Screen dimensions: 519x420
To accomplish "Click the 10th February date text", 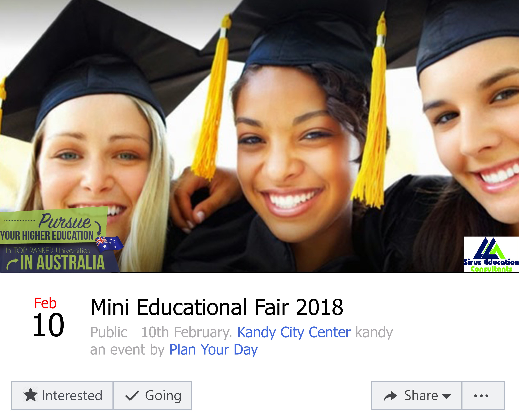I will [187, 332].
